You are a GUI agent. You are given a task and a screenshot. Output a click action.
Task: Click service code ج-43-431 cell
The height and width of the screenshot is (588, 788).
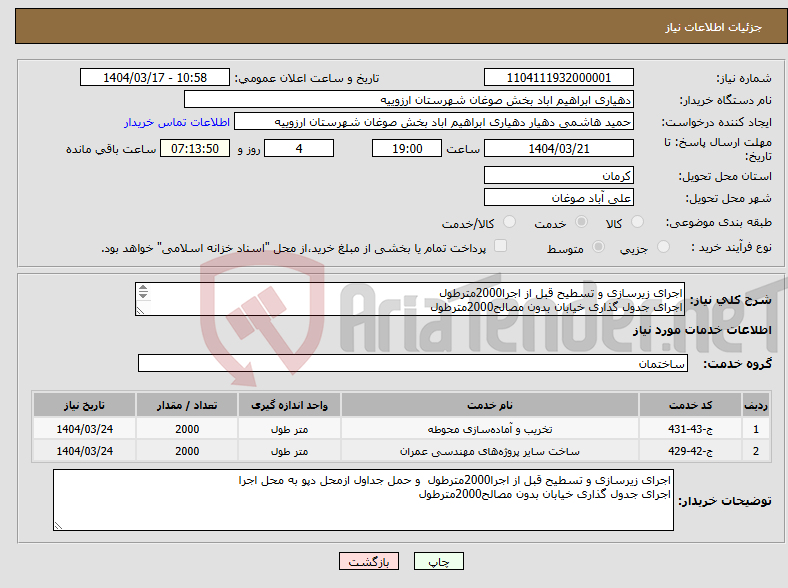pyautogui.click(x=691, y=429)
